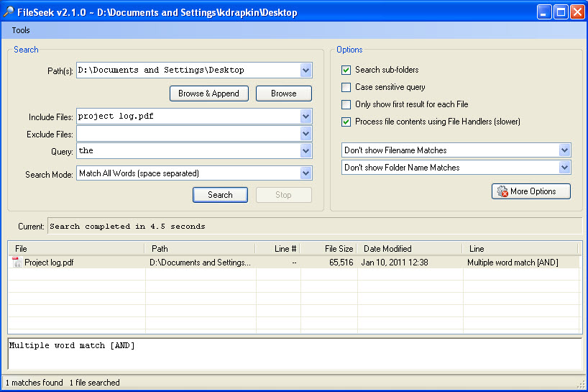Open Don't show Filename Matches dropdown

point(564,150)
